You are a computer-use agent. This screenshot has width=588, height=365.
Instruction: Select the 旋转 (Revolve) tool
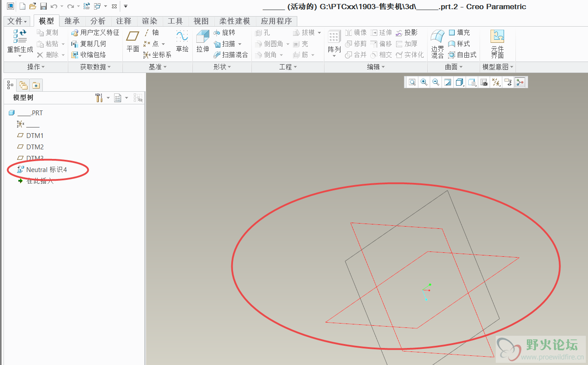pyautogui.click(x=225, y=33)
